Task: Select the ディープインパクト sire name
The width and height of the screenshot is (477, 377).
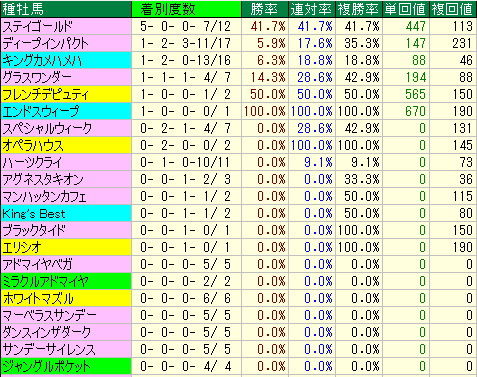Action: (x=45, y=43)
